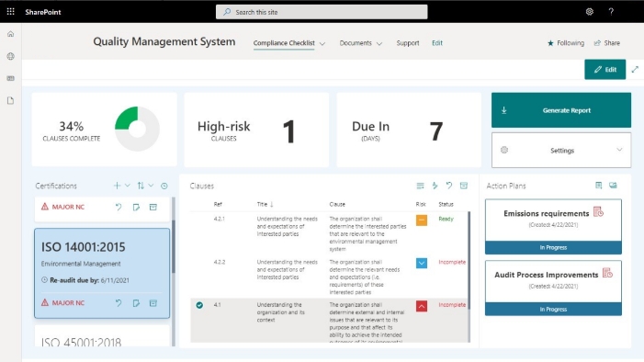Open the news icon in left rail
This screenshot has height=362, width=644.
pos(11,78)
